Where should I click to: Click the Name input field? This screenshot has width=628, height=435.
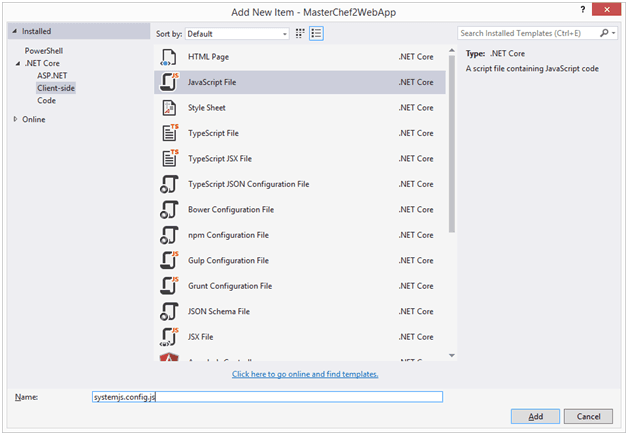point(268,397)
